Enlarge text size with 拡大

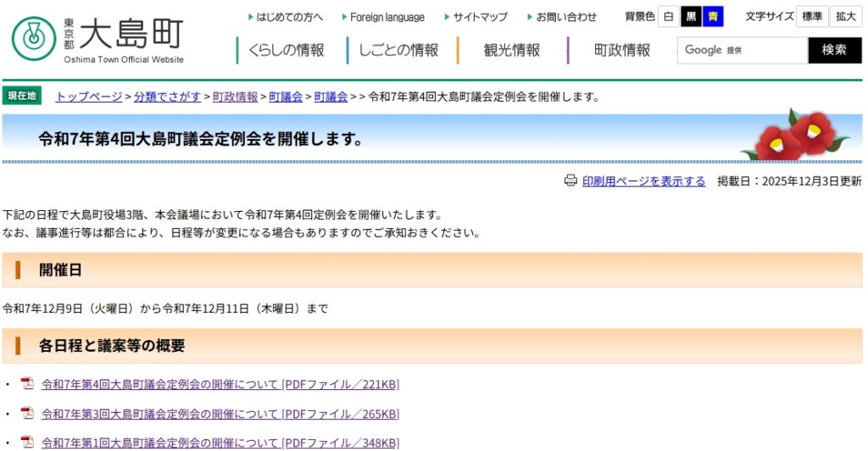coord(845,17)
